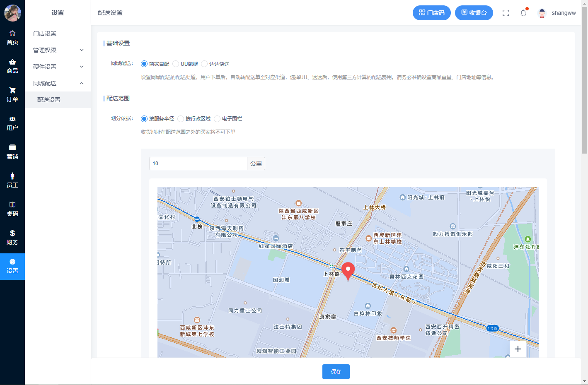Click the fullscreen toggle icon
This screenshot has height=385, width=588.
pos(506,13)
